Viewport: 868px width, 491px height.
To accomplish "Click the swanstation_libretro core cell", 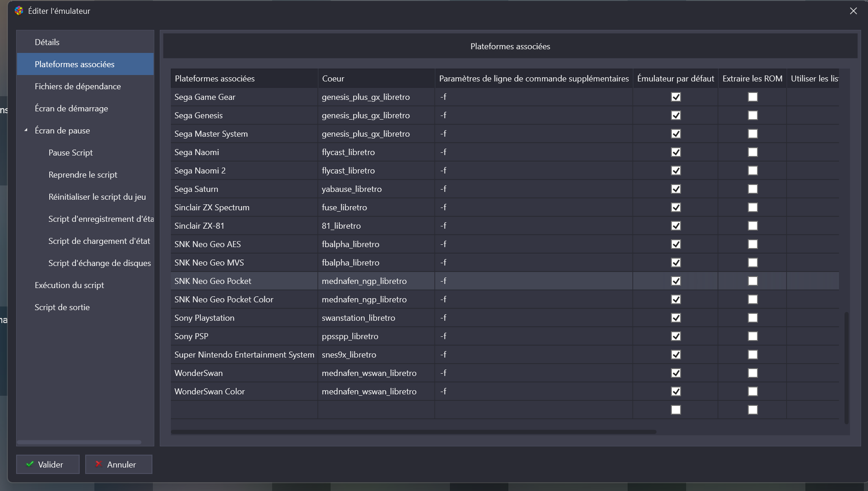I will (x=376, y=318).
